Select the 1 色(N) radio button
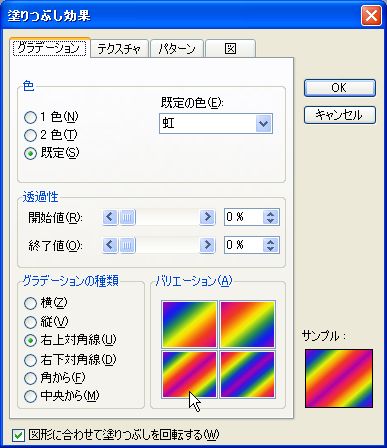The width and height of the screenshot is (387, 448). point(30,117)
